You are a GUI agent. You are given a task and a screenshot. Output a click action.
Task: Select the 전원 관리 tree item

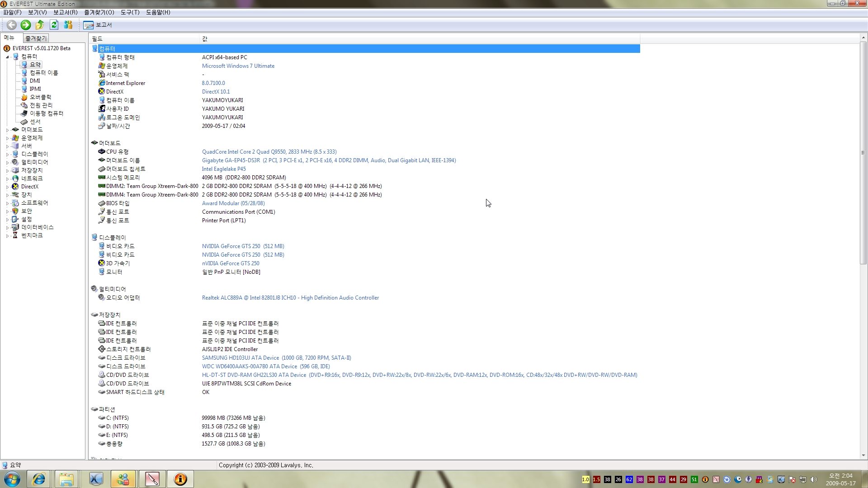pyautogui.click(x=41, y=105)
